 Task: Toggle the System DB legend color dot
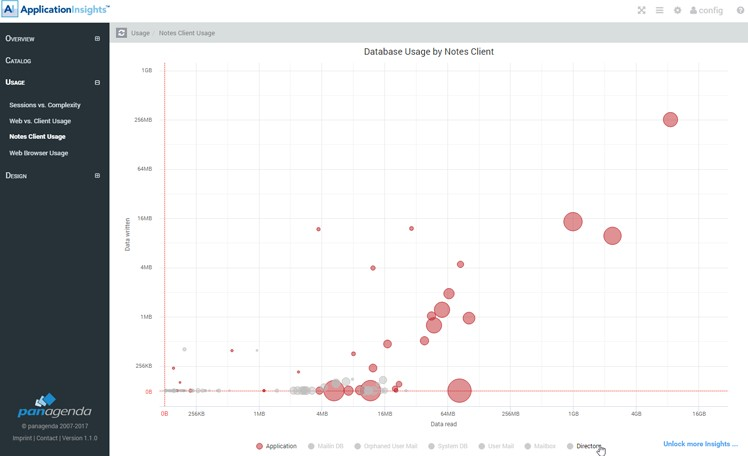click(x=432, y=446)
